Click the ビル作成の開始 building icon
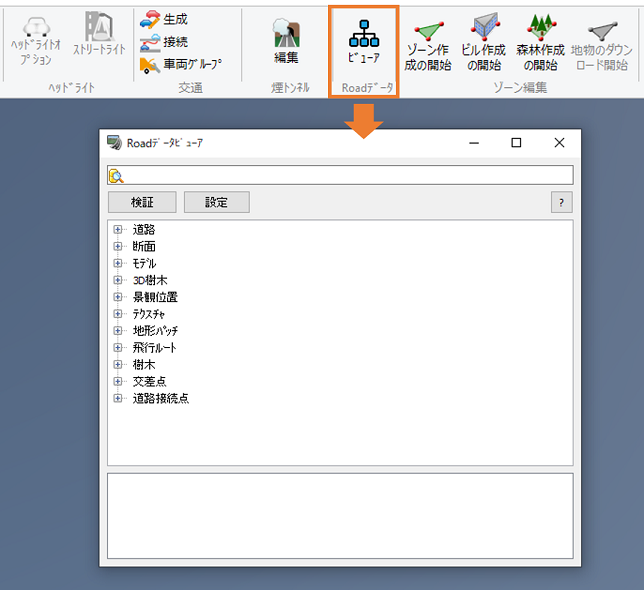 tap(485, 27)
